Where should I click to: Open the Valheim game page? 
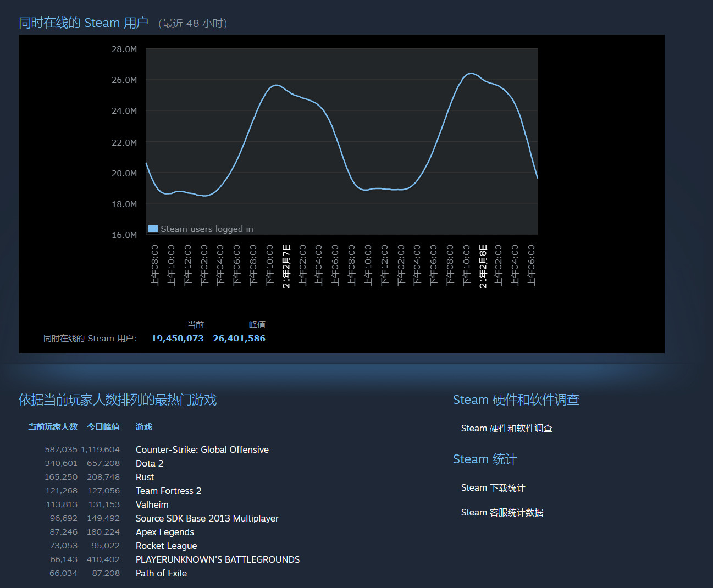152,504
